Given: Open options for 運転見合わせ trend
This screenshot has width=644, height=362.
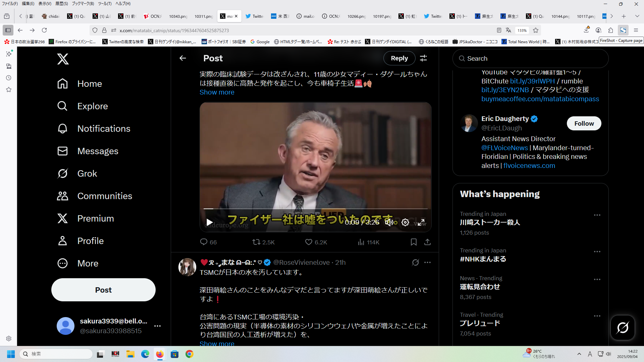Looking at the screenshot, I should click(x=597, y=280).
